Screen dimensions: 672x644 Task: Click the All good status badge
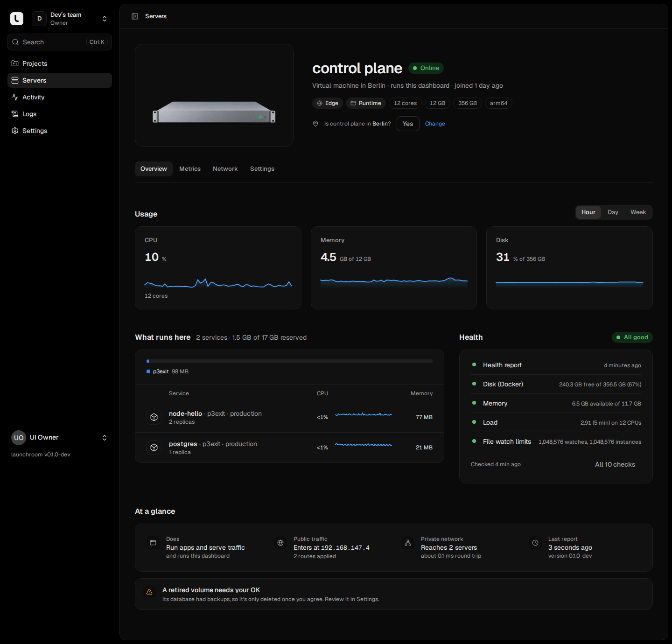tap(632, 337)
